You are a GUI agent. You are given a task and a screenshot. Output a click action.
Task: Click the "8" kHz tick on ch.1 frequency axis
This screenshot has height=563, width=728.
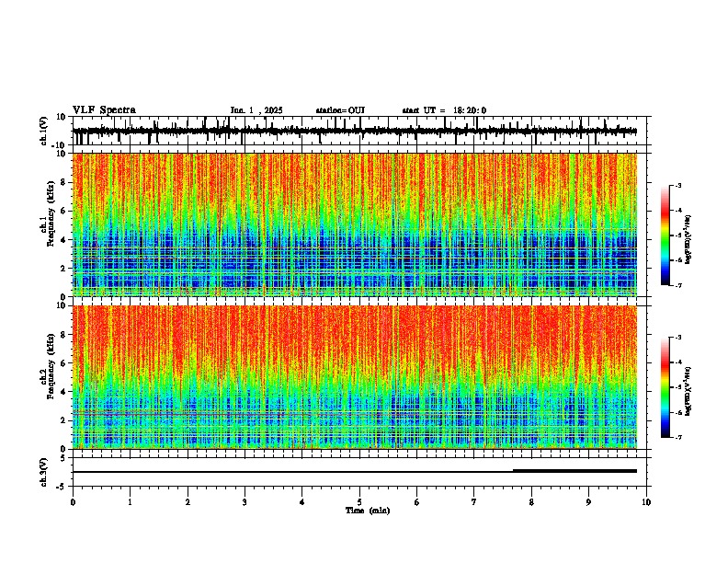63,182
